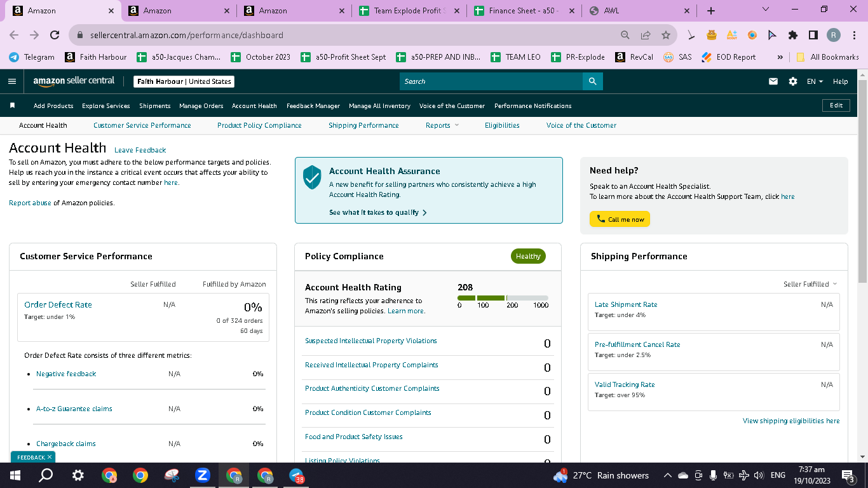Click the site lock icon in address bar

click(80, 35)
